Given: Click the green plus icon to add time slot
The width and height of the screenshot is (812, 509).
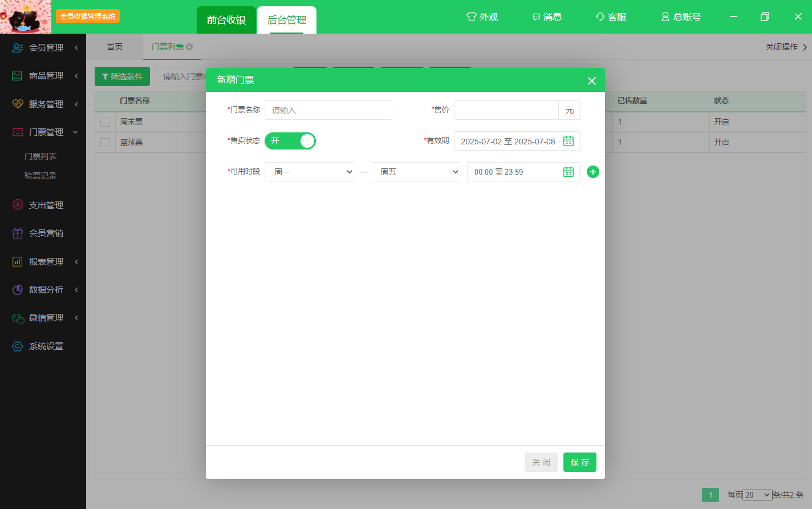Looking at the screenshot, I should [593, 172].
